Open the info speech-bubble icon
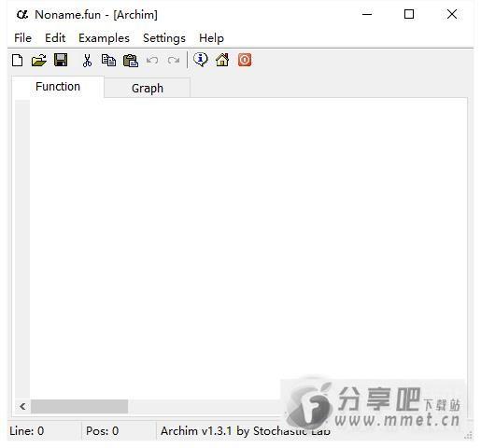The height and width of the screenshot is (448, 481). 201,60
